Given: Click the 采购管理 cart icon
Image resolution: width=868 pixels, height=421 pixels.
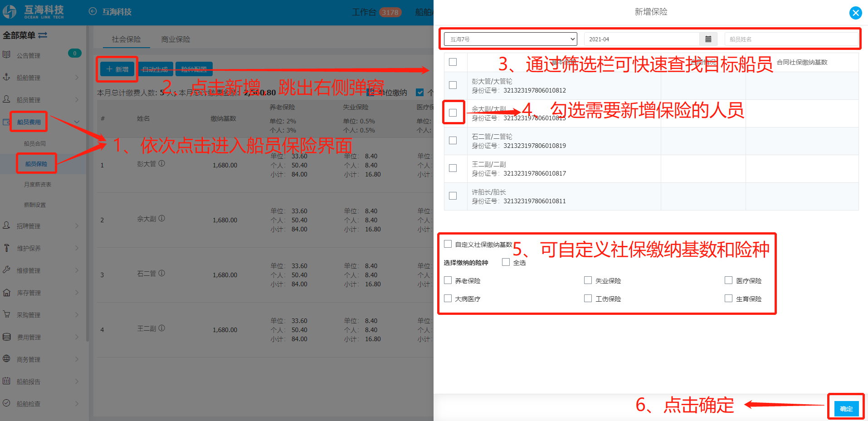Looking at the screenshot, I should click(6, 314).
